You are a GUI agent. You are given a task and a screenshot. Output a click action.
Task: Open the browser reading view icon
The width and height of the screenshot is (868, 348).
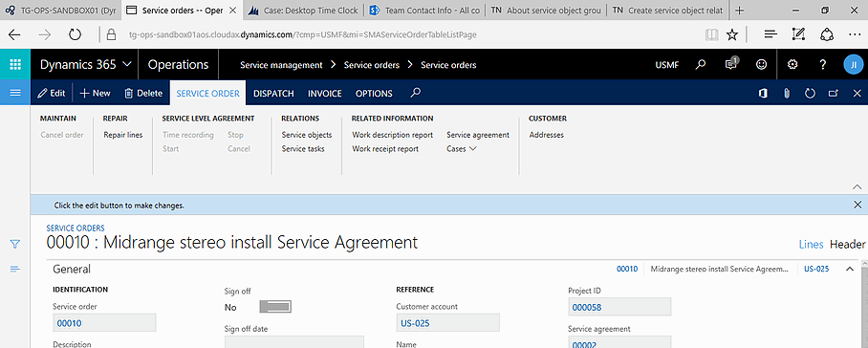pos(712,34)
